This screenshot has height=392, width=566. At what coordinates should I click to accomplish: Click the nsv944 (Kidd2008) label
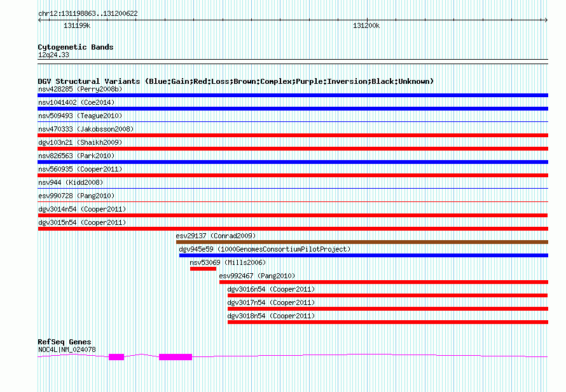pos(71,182)
